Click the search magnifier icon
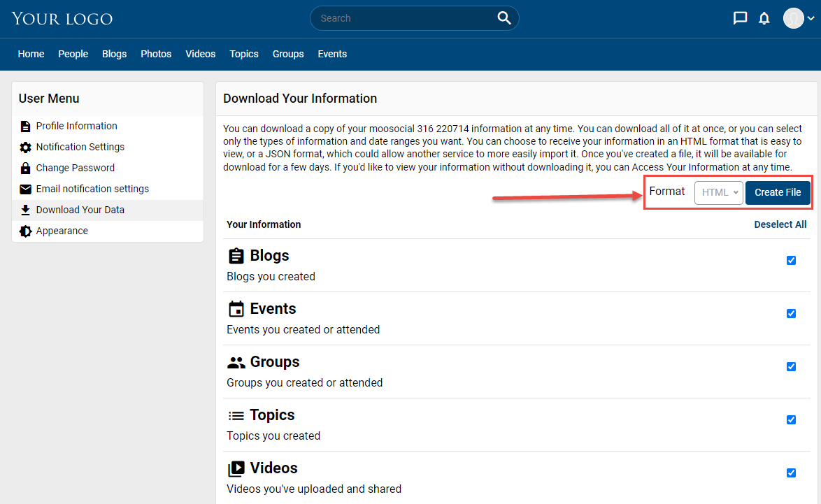 504,18
